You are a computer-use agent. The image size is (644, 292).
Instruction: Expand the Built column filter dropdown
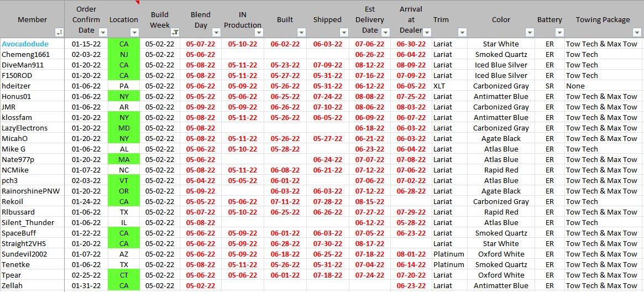(301, 32)
